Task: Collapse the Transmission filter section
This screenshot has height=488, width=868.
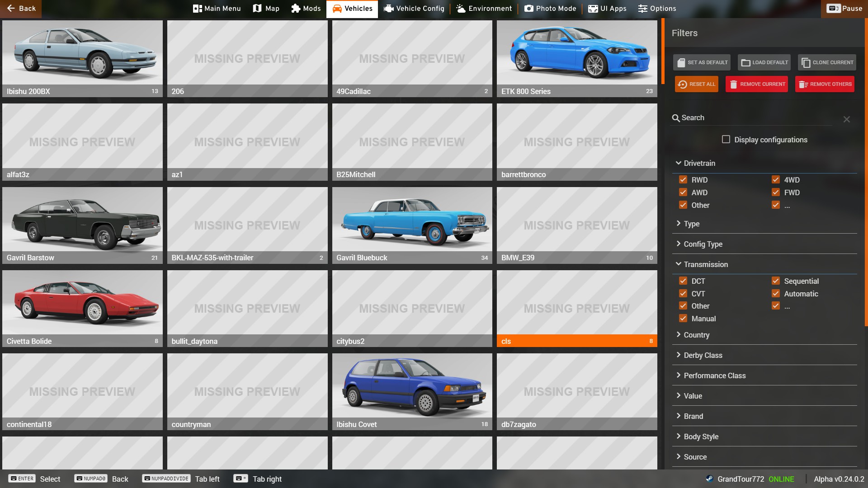Action: point(764,264)
